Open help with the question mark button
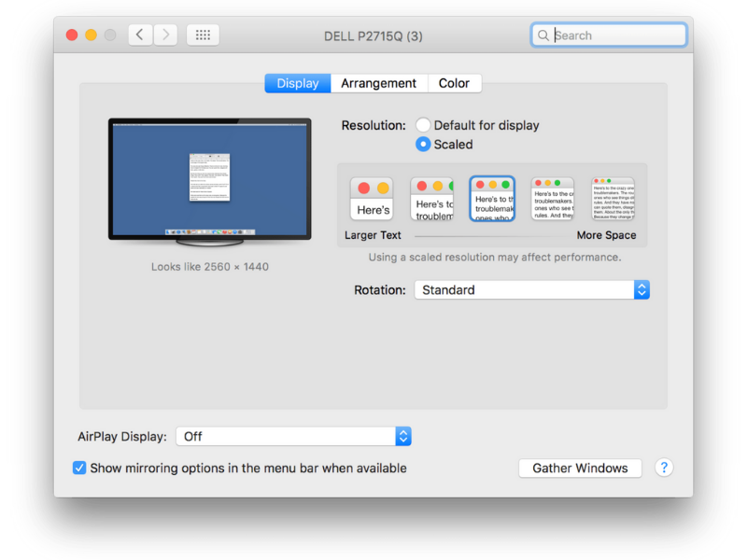 (x=664, y=468)
